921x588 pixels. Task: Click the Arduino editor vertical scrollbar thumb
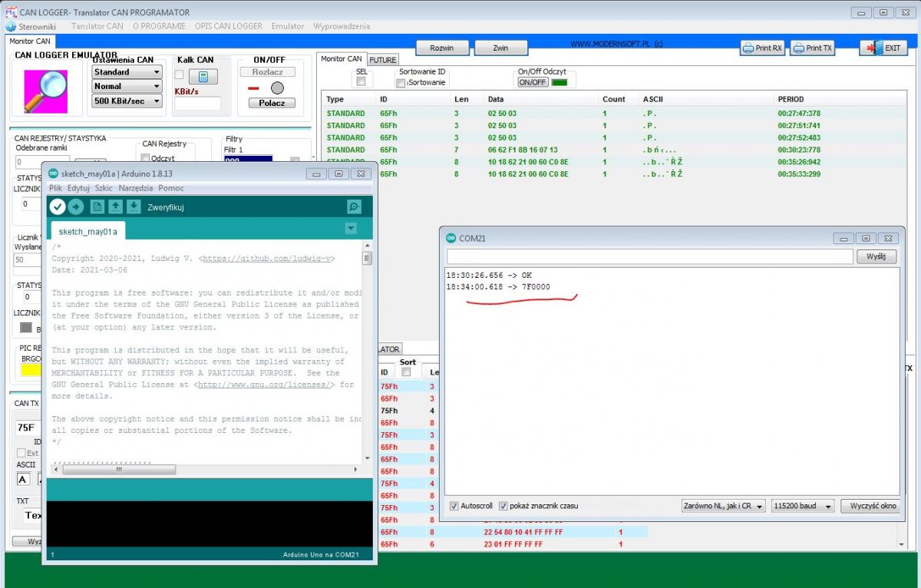click(367, 258)
